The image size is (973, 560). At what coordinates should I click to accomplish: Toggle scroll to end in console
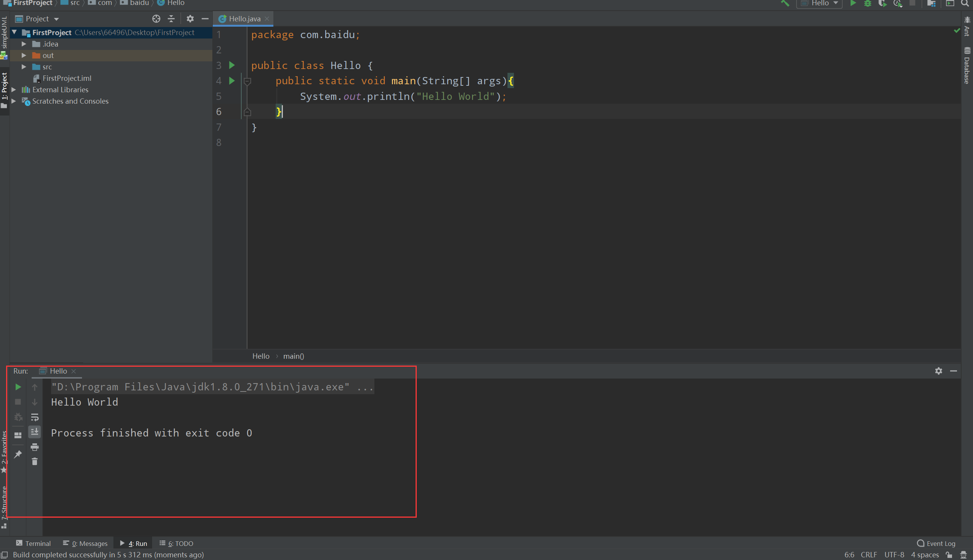click(35, 432)
